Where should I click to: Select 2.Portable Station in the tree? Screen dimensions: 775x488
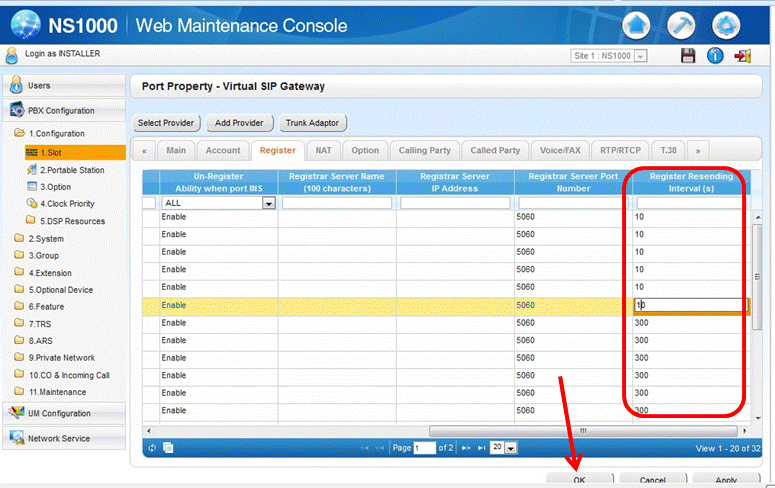(72, 170)
